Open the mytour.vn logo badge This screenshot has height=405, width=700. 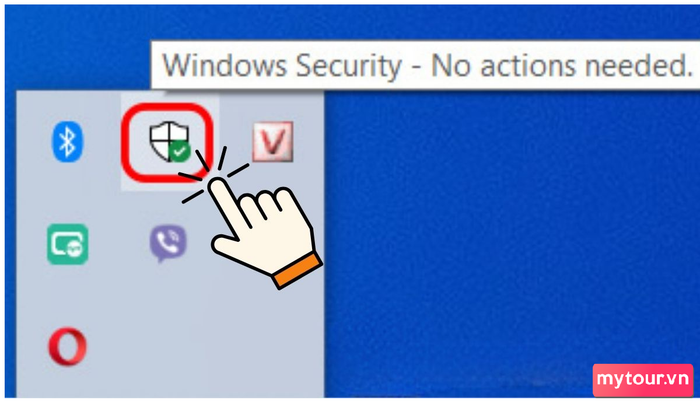[643, 380]
